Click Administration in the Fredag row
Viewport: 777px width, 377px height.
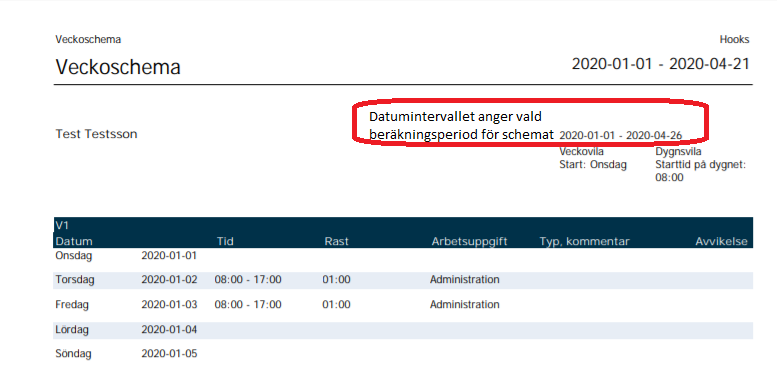[464, 304]
